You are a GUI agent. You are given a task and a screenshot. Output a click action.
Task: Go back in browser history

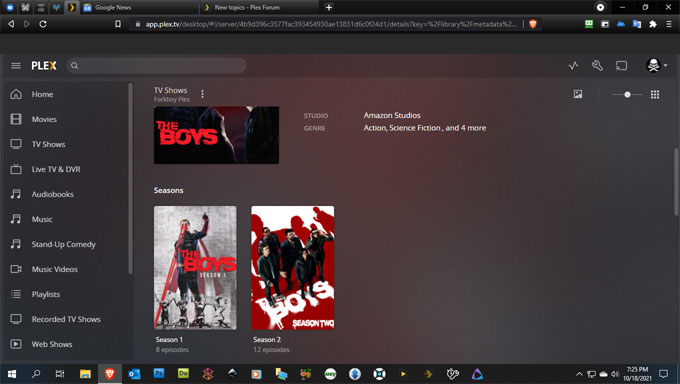point(11,24)
